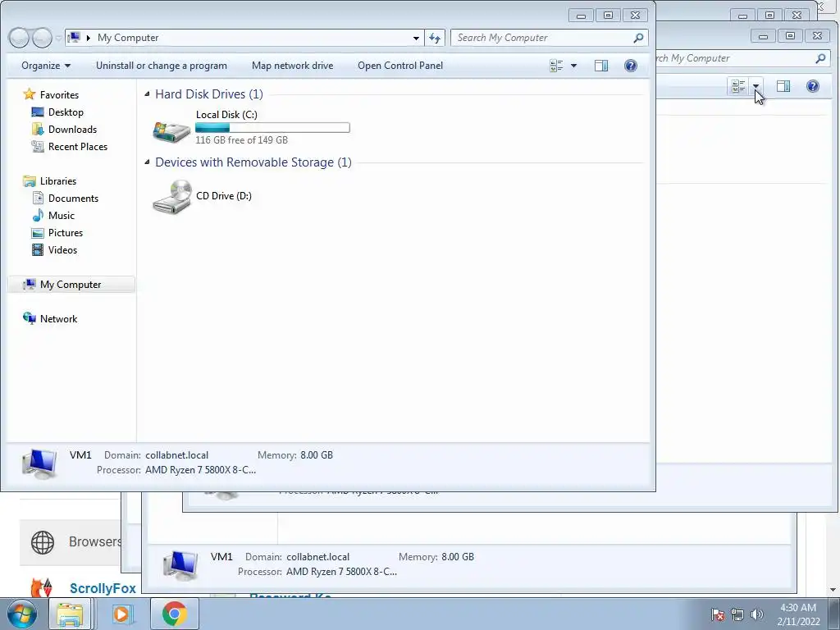Open Downloads in the Favorites list
Screen dimensions: 840x630
tap(72, 130)
